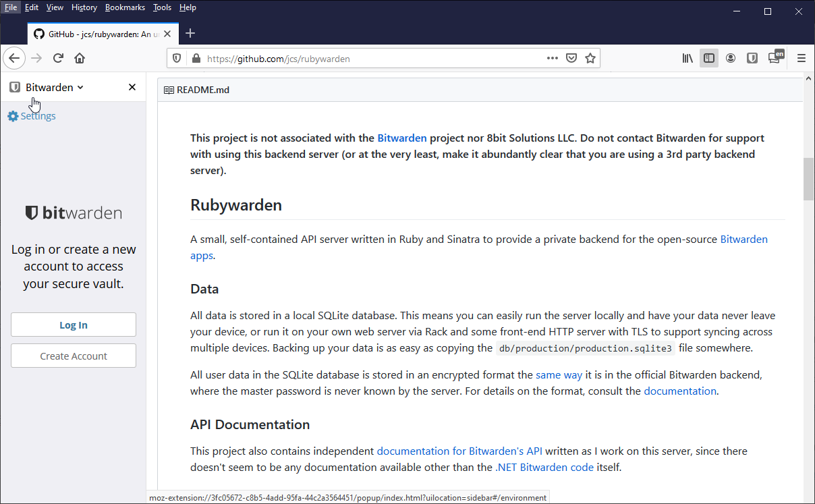Open the Settings link in Bitwarden sidebar
815x504 pixels.
click(x=38, y=116)
